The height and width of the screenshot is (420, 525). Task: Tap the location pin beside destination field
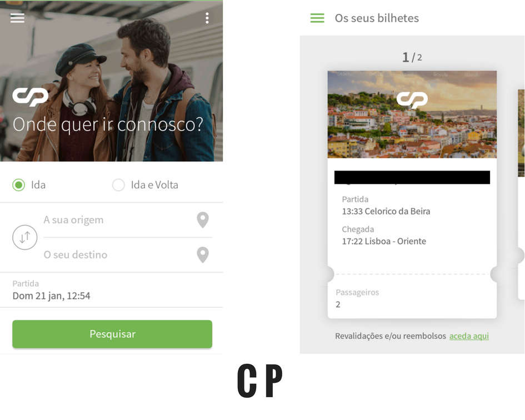pyautogui.click(x=203, y=255)
